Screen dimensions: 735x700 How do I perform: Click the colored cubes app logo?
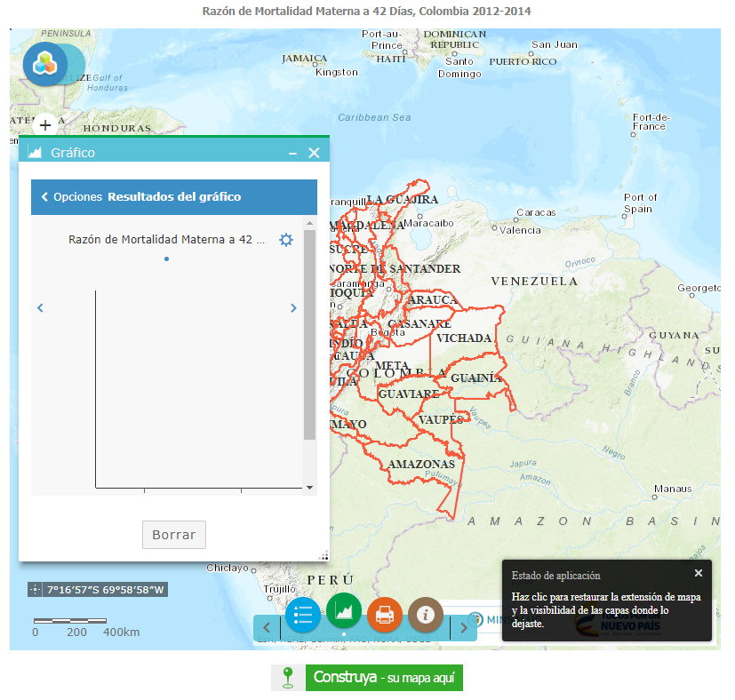coord(45,63)
